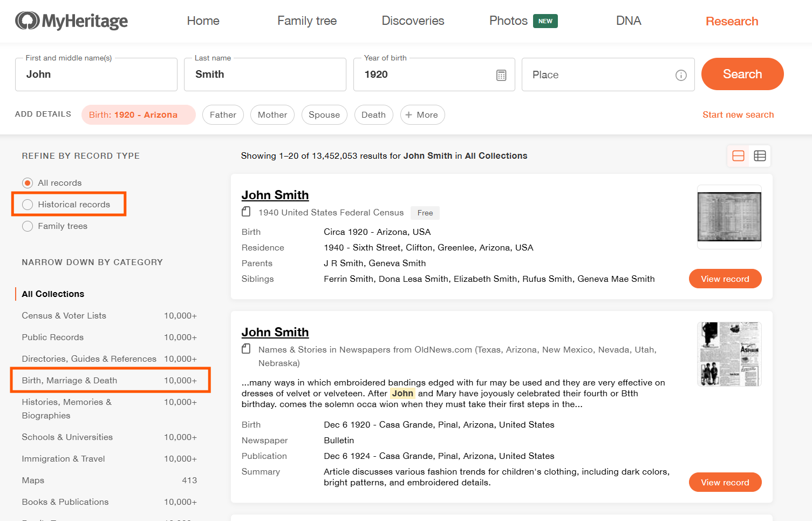Viewport: 812px width, 521px height.
Task: Edit the Birth: 1920 - Arizona detail chip
Action: click(x=139, y=115)
